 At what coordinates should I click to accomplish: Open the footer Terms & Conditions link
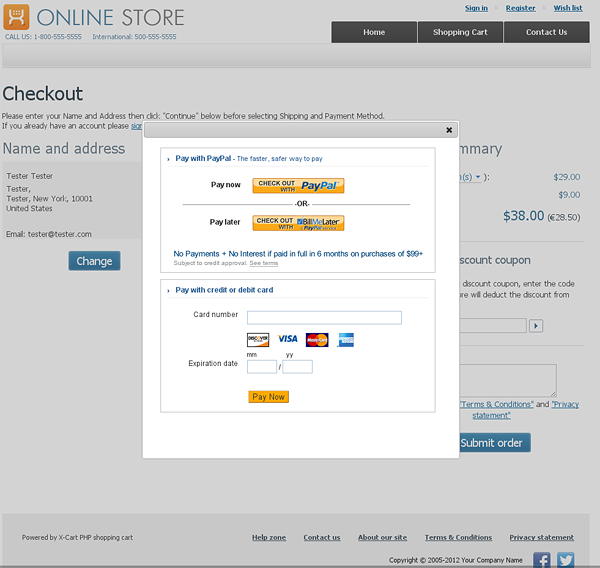(458, 537)
